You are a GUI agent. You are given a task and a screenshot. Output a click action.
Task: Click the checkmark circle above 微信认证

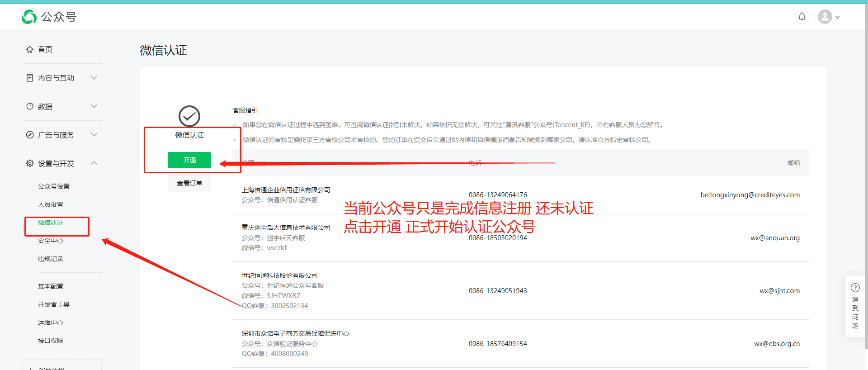(x=189, y=116)
